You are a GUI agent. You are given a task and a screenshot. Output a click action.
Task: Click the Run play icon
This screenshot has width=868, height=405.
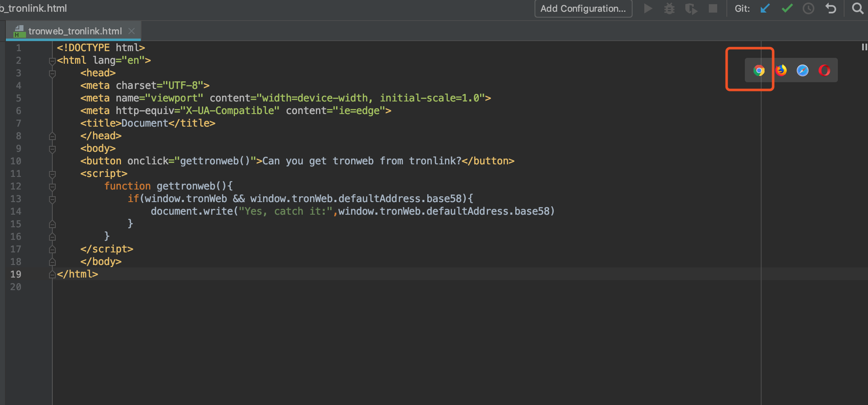pyautogui.click(x=648, y=8)
